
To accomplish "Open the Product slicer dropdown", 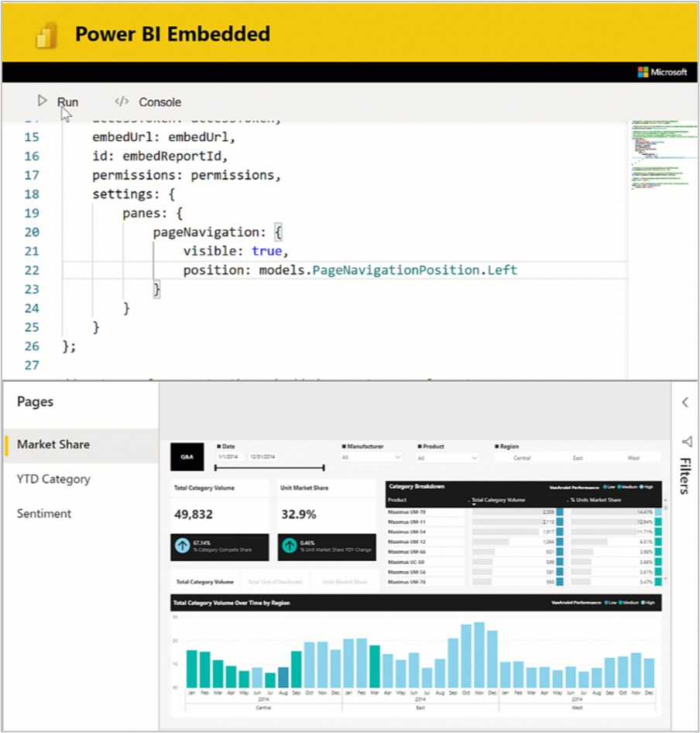I will (x=448, y=458).
